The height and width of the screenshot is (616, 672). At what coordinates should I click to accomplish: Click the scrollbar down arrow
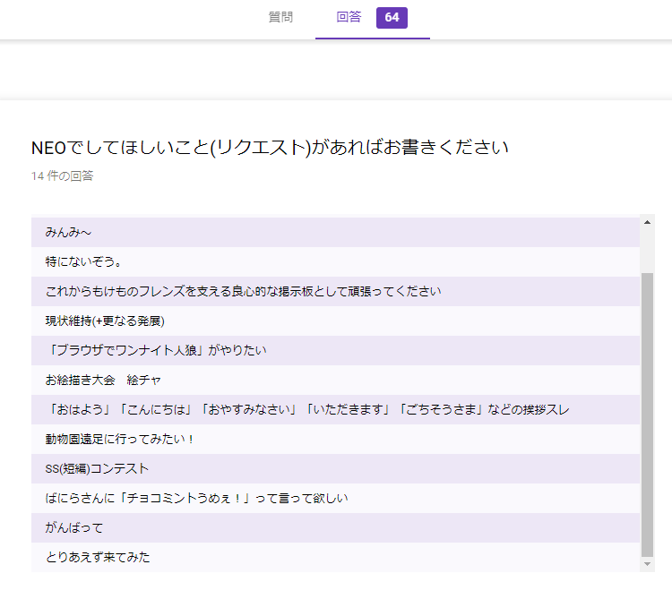pos(647,564)
